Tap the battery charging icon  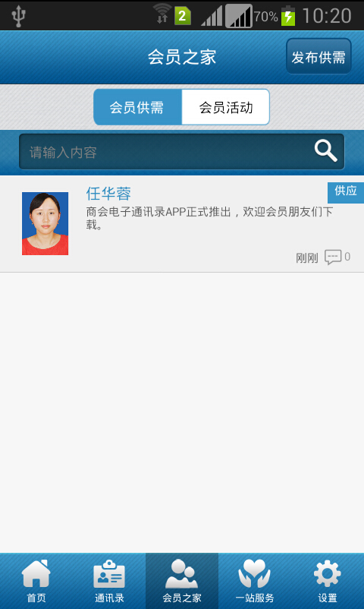288,16
